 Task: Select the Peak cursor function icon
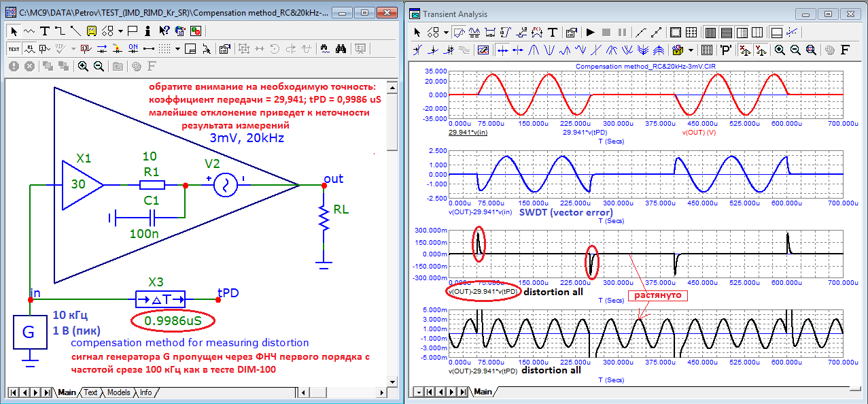(x=535, y=50)
